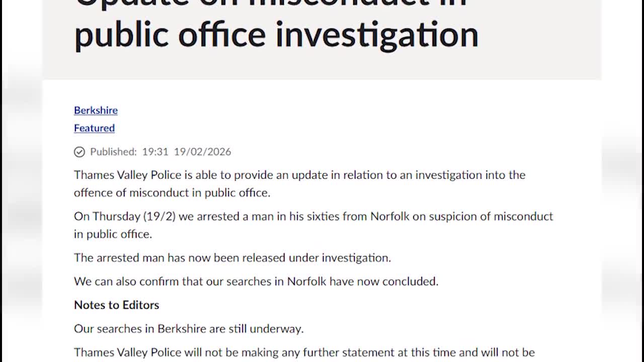The image size is (644, 362).
Task: Click "offence of misconduct in public office" line
Action: (x=172, y=193)
